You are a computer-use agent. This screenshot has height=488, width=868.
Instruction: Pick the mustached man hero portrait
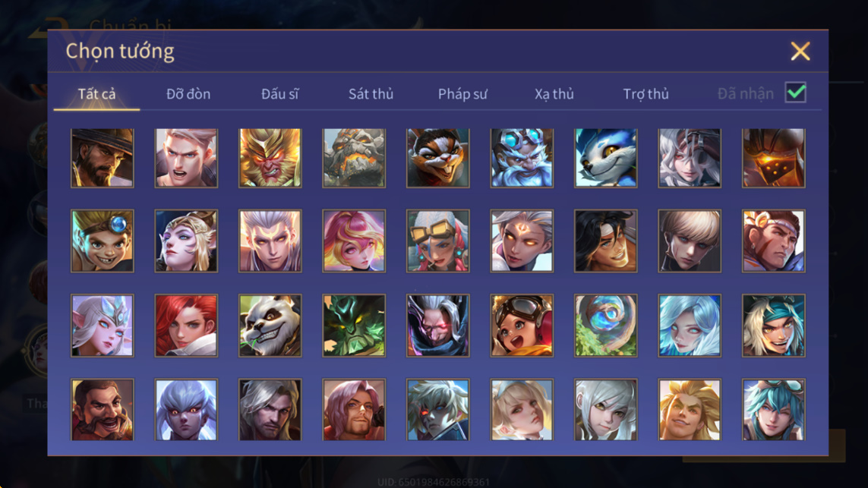point(103,409)
